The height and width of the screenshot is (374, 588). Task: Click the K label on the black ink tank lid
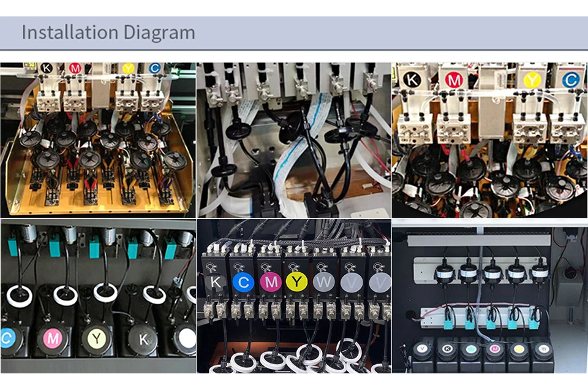coord(143,339)
